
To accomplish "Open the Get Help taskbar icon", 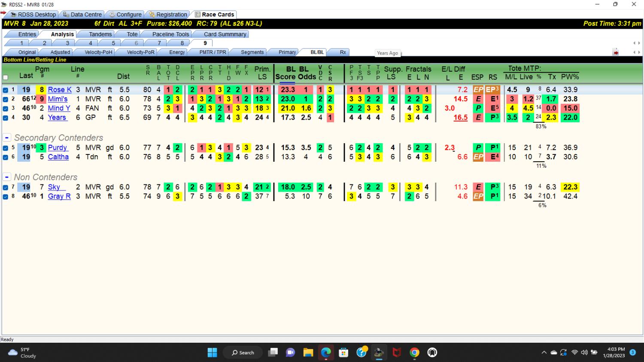I will 361,352.
